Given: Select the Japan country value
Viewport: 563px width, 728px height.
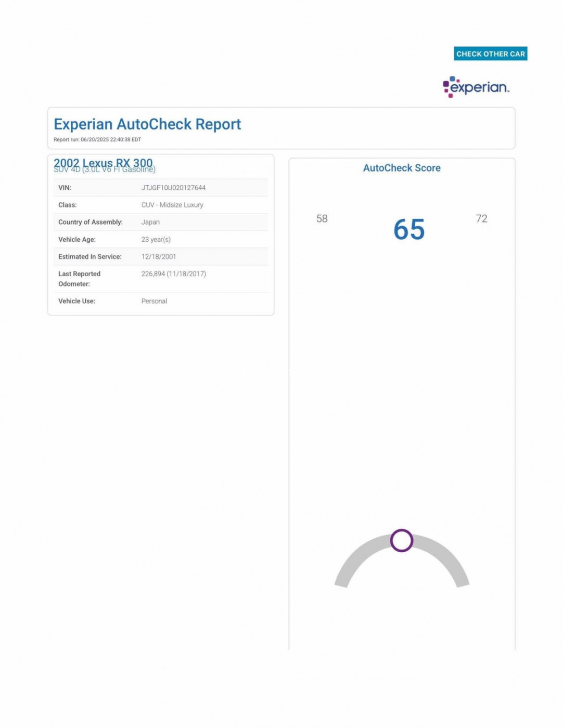Looking at the screenshot, I should (150, 222).
